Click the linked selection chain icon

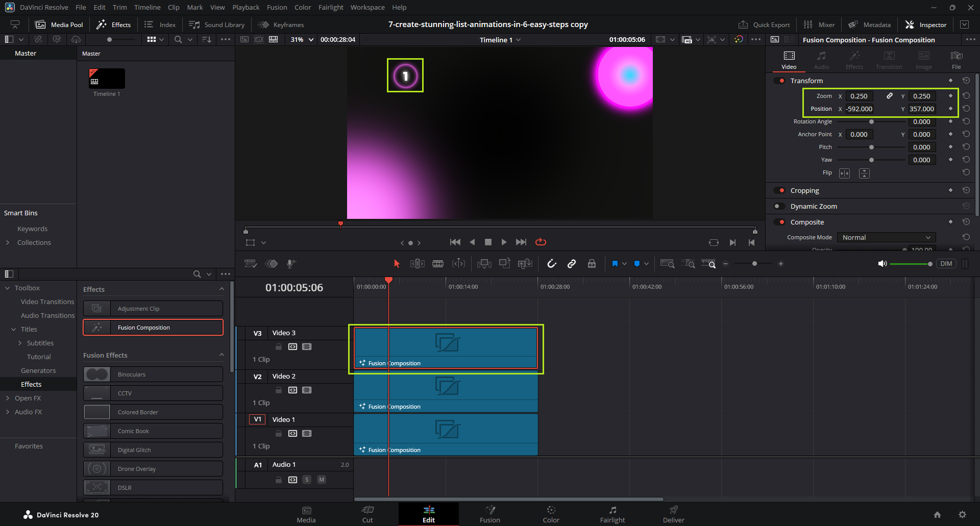572,264
